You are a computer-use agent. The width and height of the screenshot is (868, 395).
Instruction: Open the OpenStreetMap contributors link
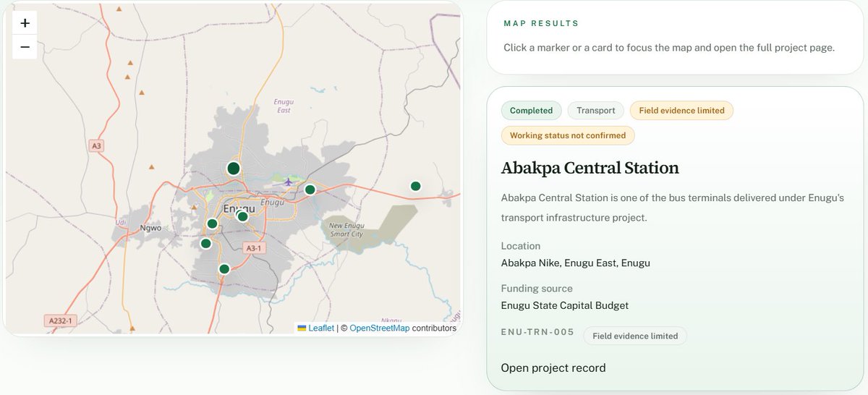pos(380,328)
